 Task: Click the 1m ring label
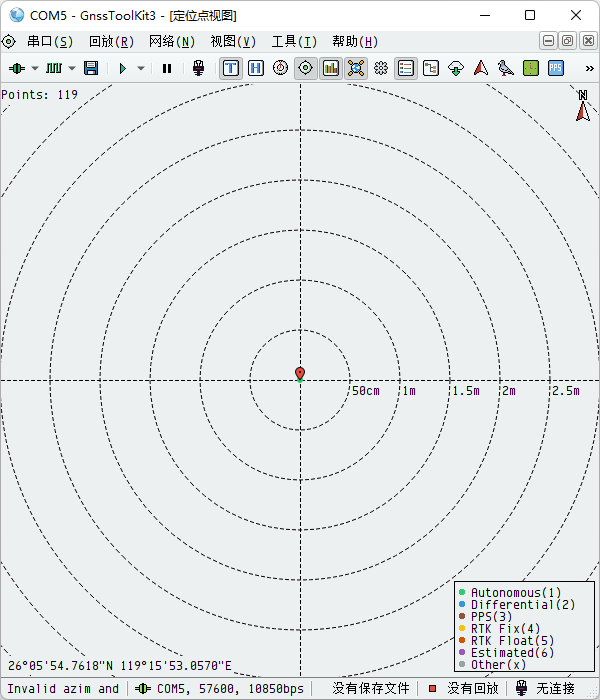click(x=409, y=391)
